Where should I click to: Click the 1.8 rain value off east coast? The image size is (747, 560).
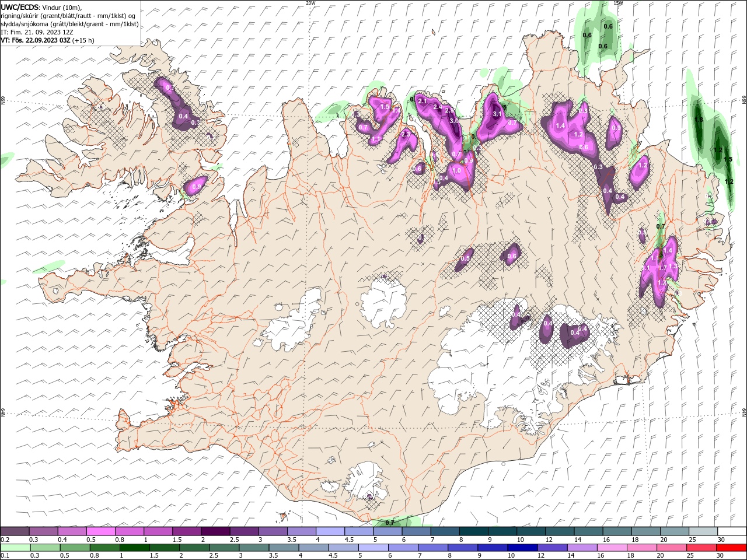click(x=699, y=120)
